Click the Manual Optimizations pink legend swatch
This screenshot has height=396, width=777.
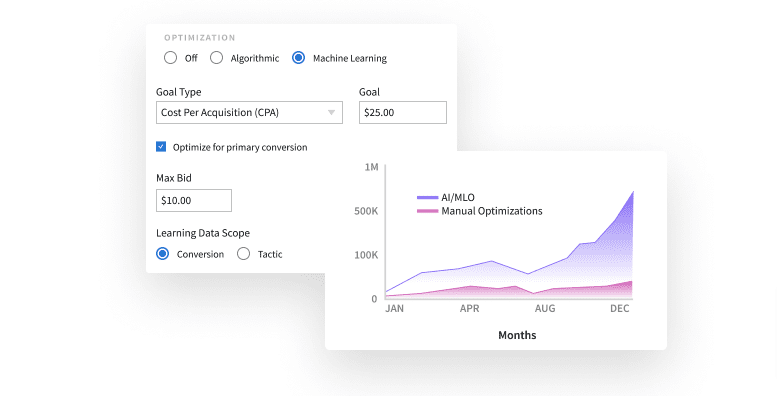click(x=428, y=211)
